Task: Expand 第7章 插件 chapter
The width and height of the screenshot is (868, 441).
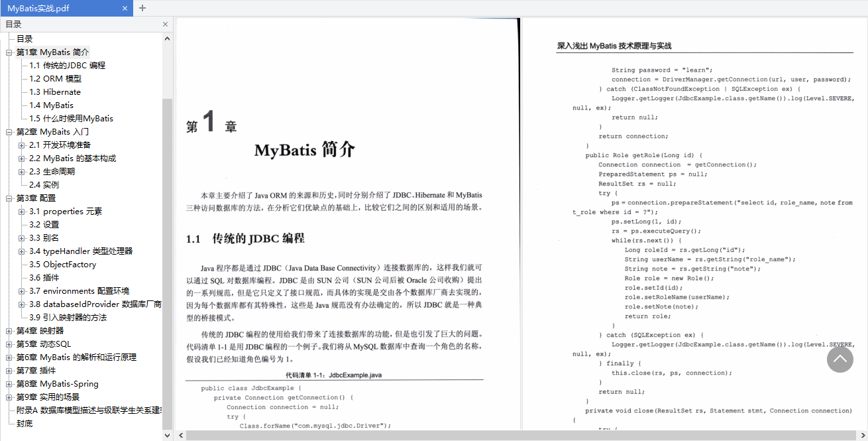Action: coord(9,371)
